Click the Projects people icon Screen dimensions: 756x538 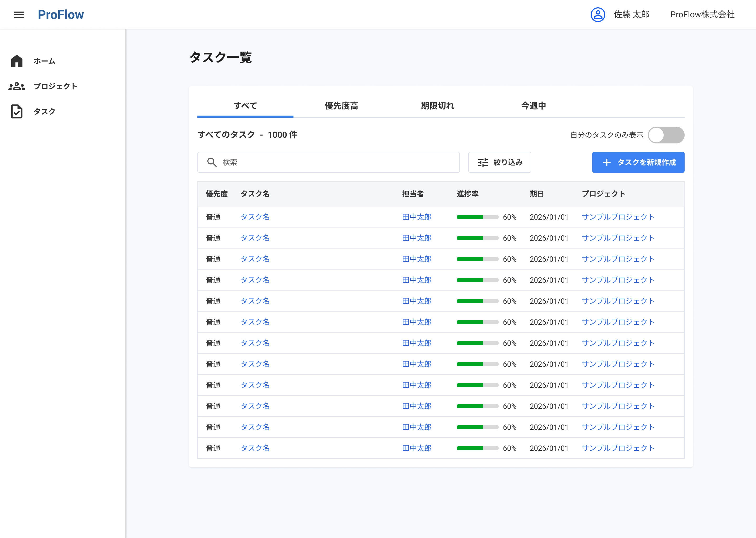[17, 86]
